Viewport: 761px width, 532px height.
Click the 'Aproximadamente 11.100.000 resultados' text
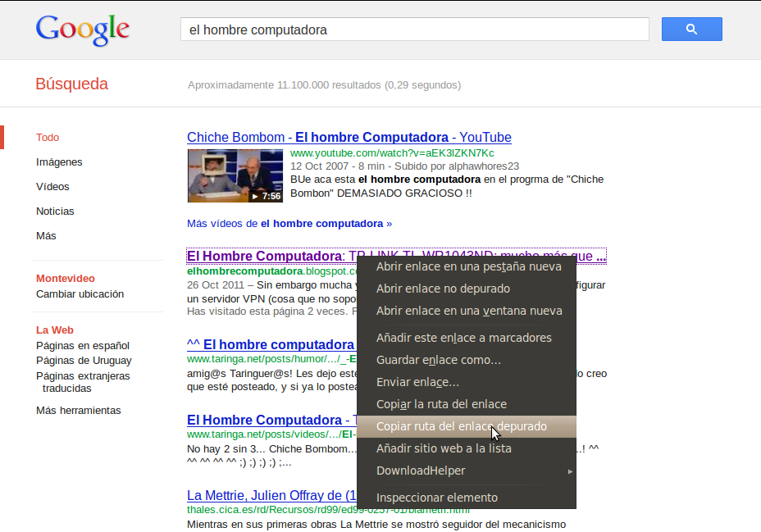pos(324,85)
